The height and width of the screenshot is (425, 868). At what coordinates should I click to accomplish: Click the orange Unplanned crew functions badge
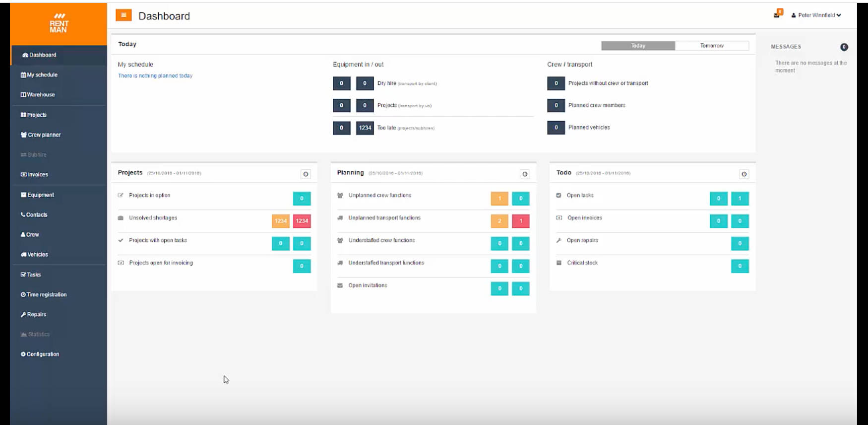(x=499, y=199)
